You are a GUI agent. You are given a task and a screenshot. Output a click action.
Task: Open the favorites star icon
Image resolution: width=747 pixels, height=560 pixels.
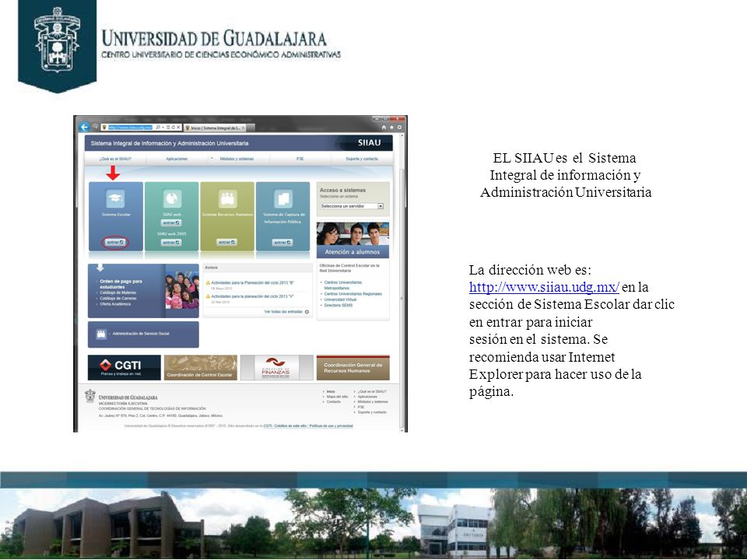[391, 128]
